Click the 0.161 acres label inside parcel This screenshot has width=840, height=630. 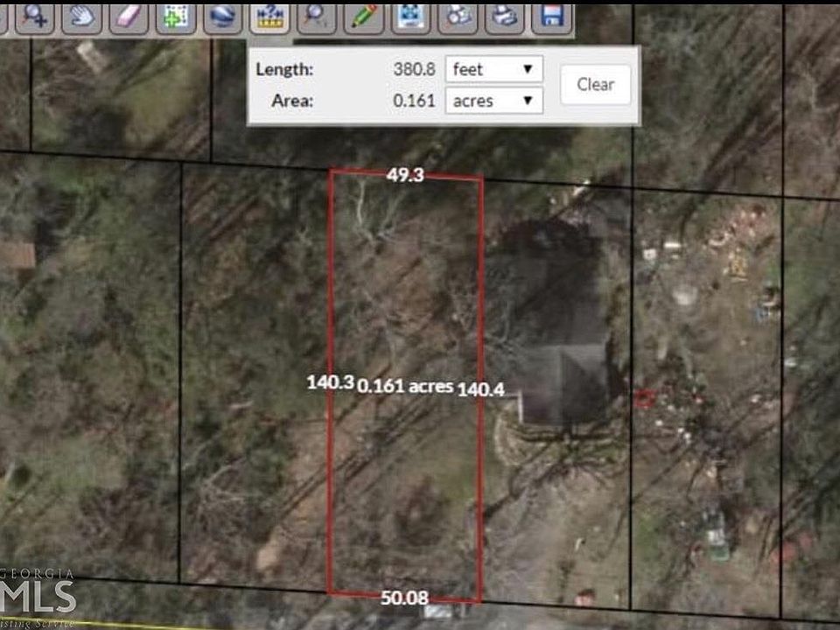405,386
